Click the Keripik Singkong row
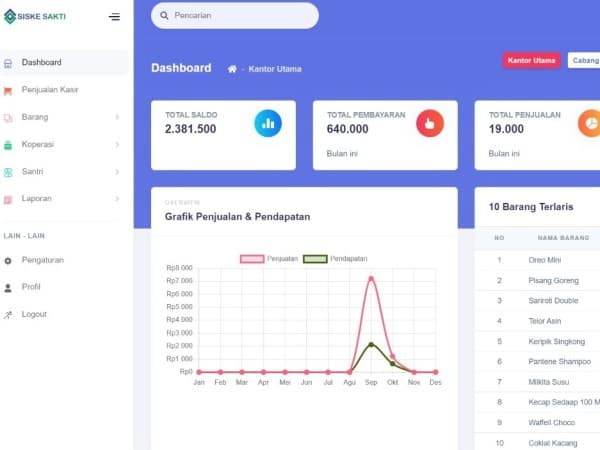The width and height of the screenshot is (600, 450). tap(537, 341)
